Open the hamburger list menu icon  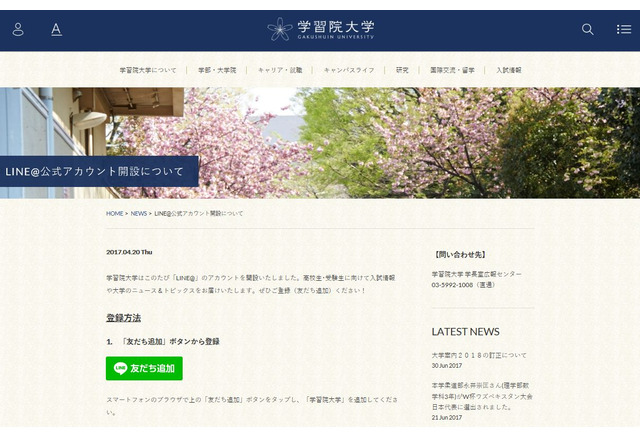pyautogui.click(x=624, y=29)
